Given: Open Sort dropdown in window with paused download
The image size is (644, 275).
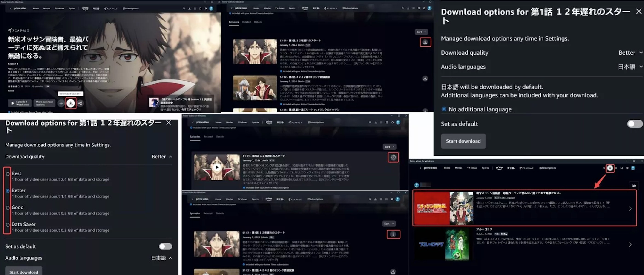Looking at the screenshot, I should [389, 147].
